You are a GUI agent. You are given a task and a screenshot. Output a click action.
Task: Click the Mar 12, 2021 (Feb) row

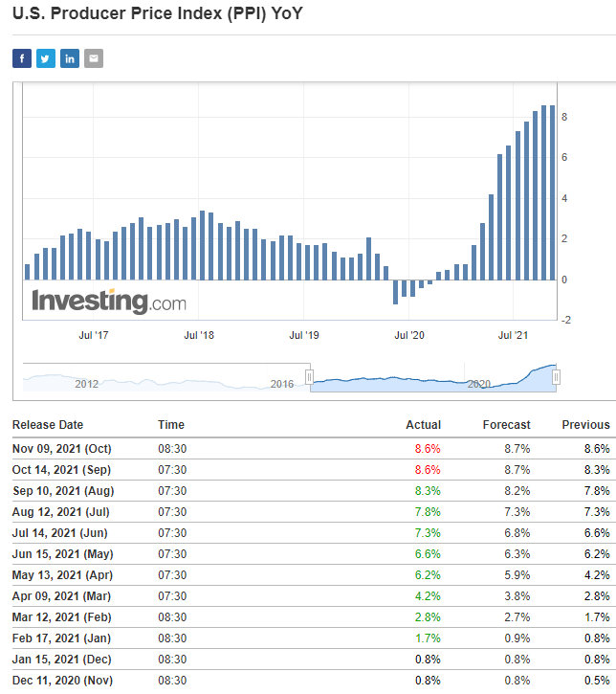[x=314, y=617]
